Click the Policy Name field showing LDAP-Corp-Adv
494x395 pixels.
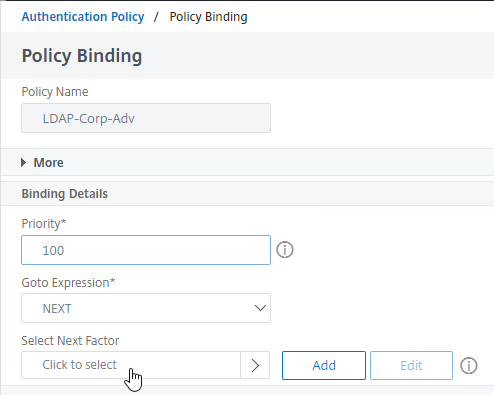(146, 118)
